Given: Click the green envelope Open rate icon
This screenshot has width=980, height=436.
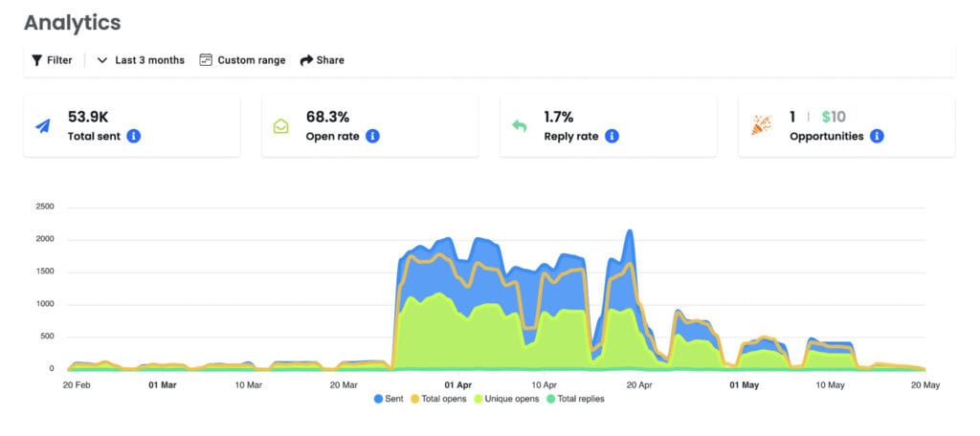Looking at the screenshot, I should (x=281, y=126).
